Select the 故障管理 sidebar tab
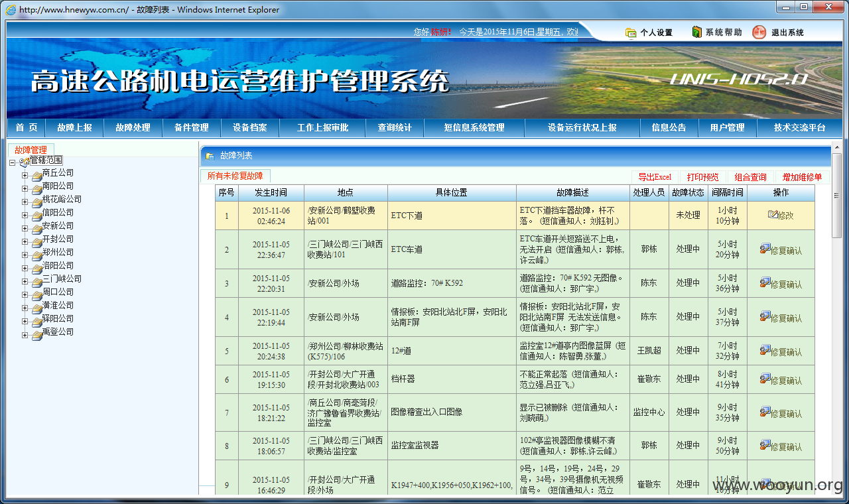The width and height of the screenshot is (849, 504). point(31,150)
